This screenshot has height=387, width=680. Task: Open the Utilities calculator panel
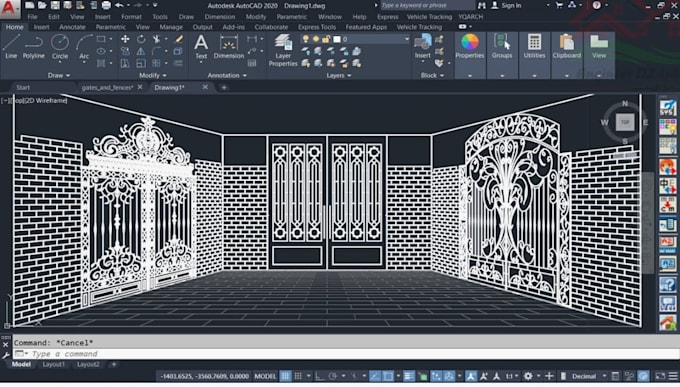(534, 46)
